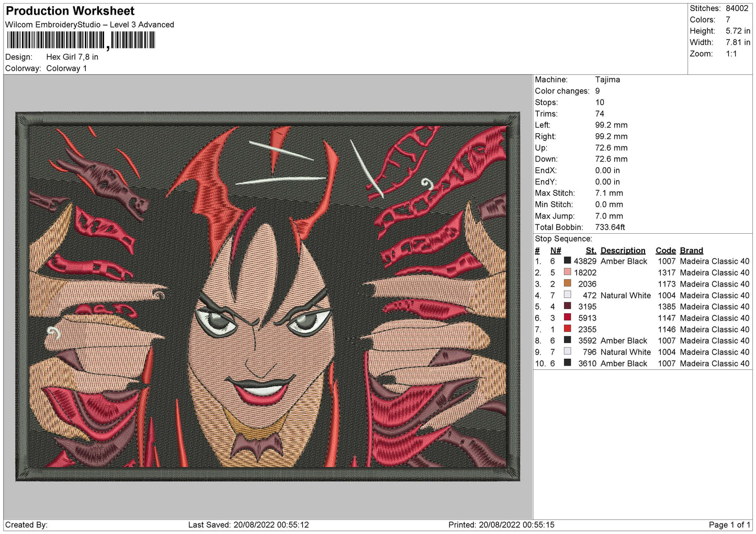This screenshot has height=534, width=756.
Task: Click 'Madeira Classic 40' in row 5
Action: [715, 306]
